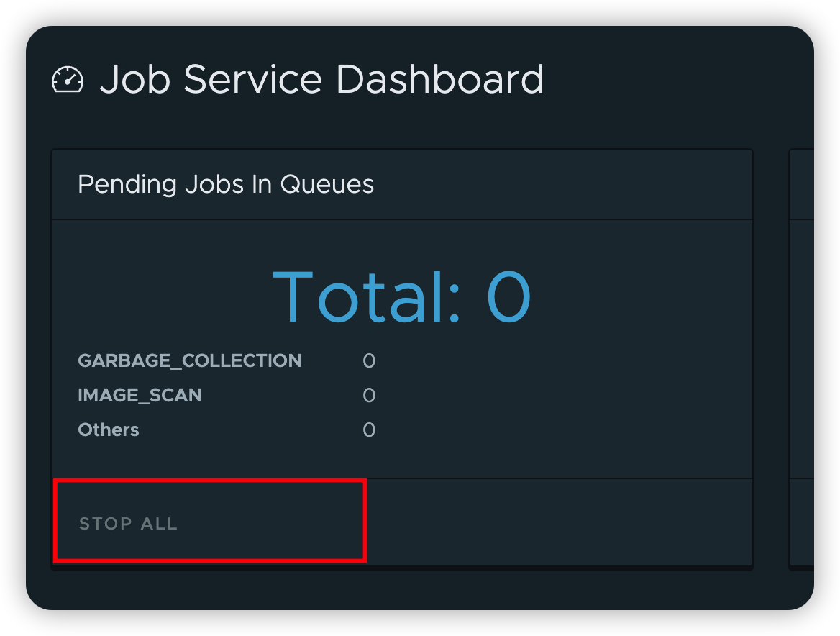Open the STOP ALL control

coord(127,523)
